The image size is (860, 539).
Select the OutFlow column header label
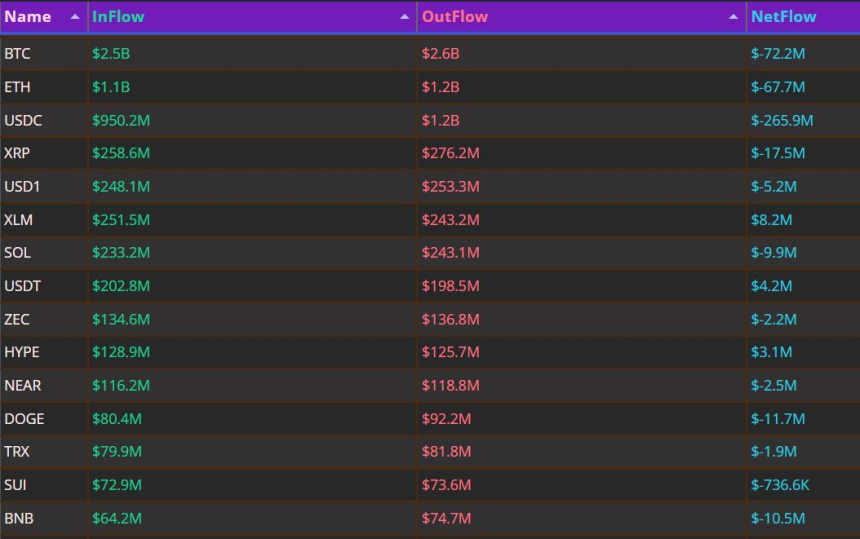455,17
